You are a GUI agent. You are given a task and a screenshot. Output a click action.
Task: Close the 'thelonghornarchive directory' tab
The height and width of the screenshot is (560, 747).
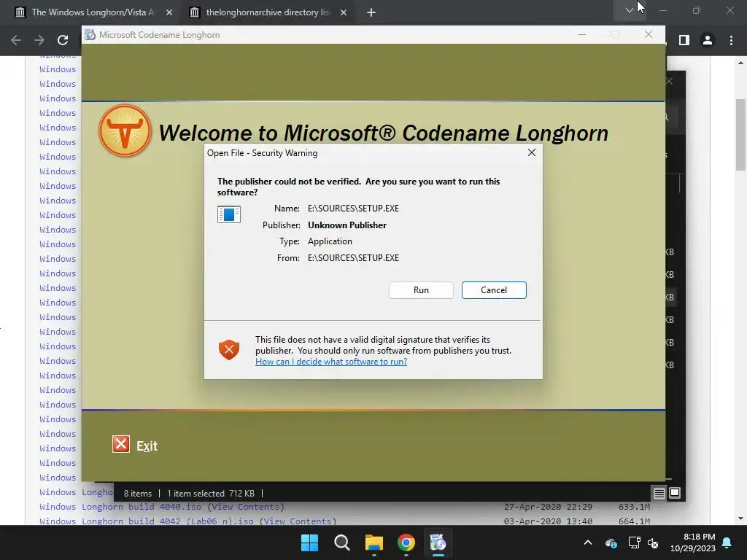[344, 12]
